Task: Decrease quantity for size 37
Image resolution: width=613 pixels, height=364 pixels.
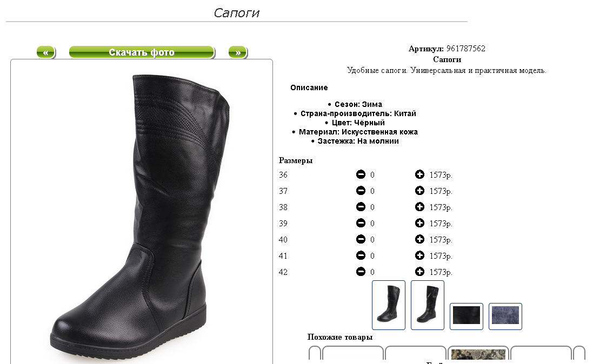Action: pos(361,191)
